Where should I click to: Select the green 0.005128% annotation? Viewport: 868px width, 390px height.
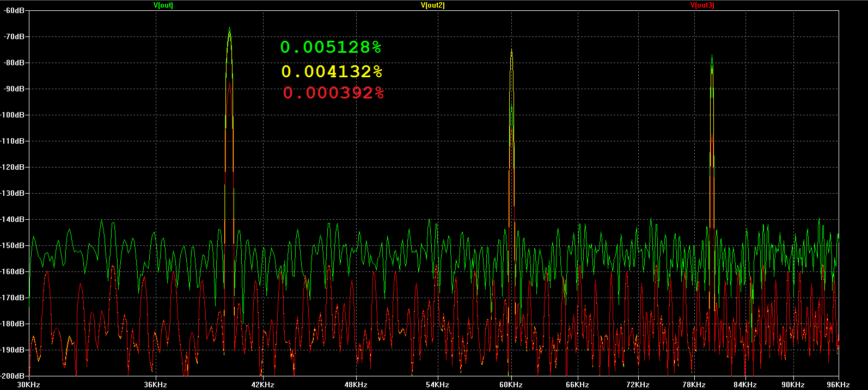click(331, 47)
